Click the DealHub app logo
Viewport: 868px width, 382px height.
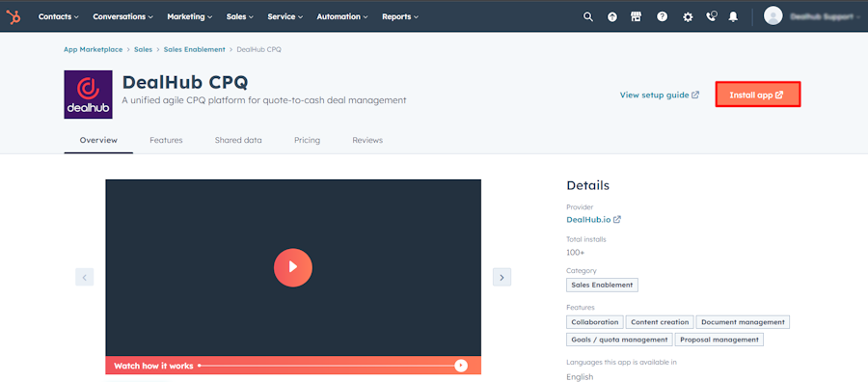[88, 95]
